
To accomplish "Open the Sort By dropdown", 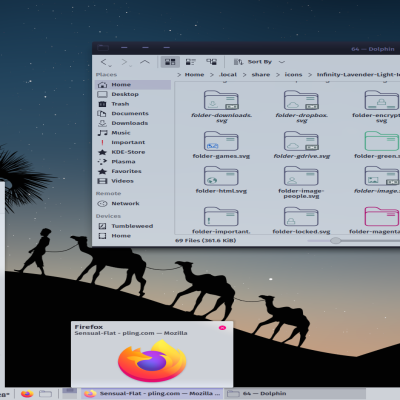I will click(x=259, y=62).
